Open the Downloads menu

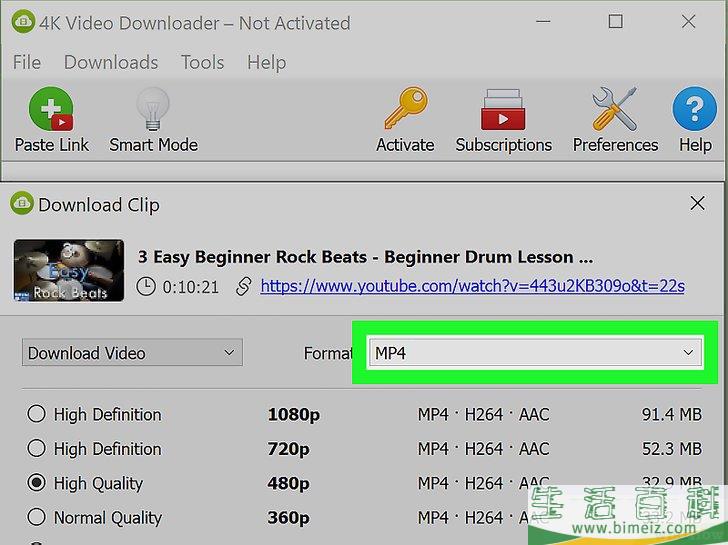click(110, 62)
